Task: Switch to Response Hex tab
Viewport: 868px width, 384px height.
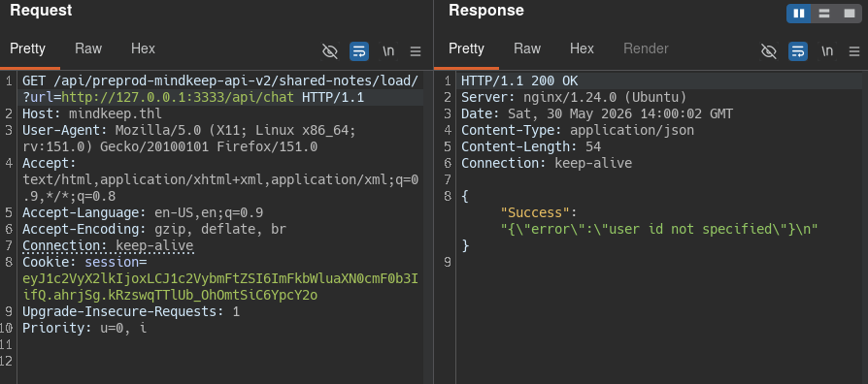Action: [x=582, y=48]
